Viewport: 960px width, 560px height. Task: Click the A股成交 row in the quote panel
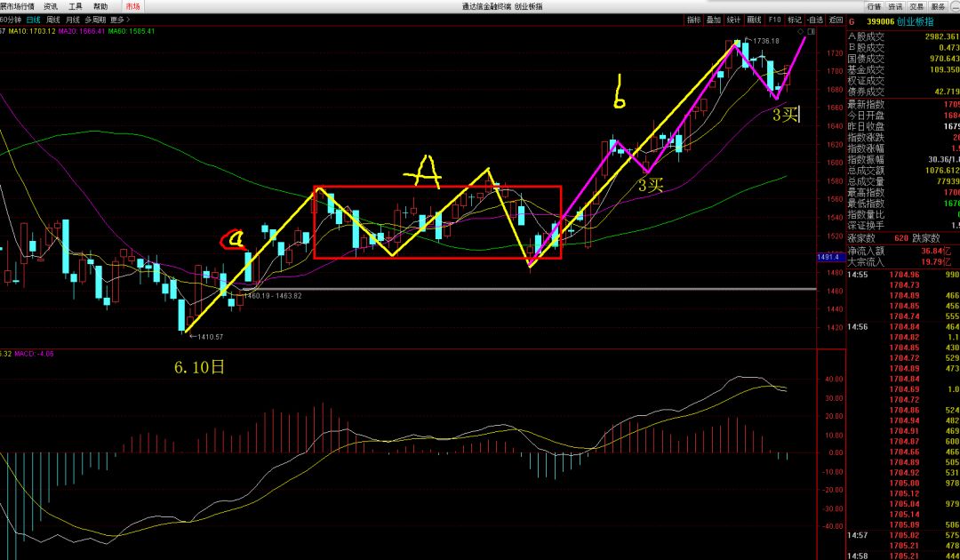pos(903,36)
